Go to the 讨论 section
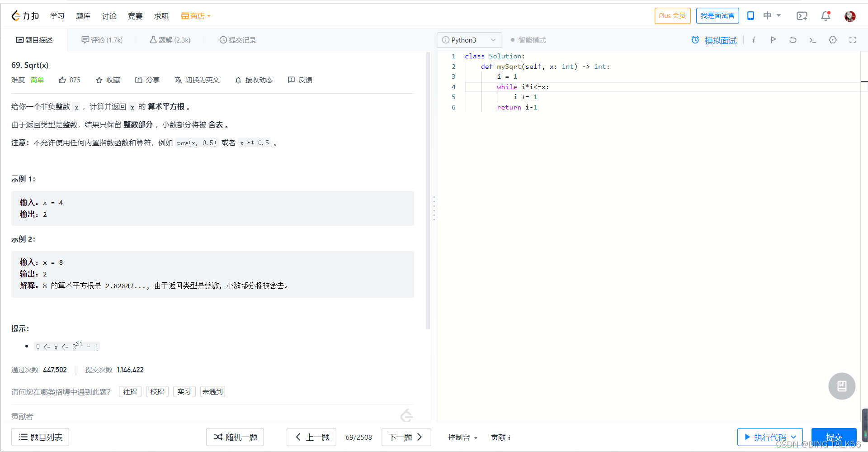 point(109,16)
